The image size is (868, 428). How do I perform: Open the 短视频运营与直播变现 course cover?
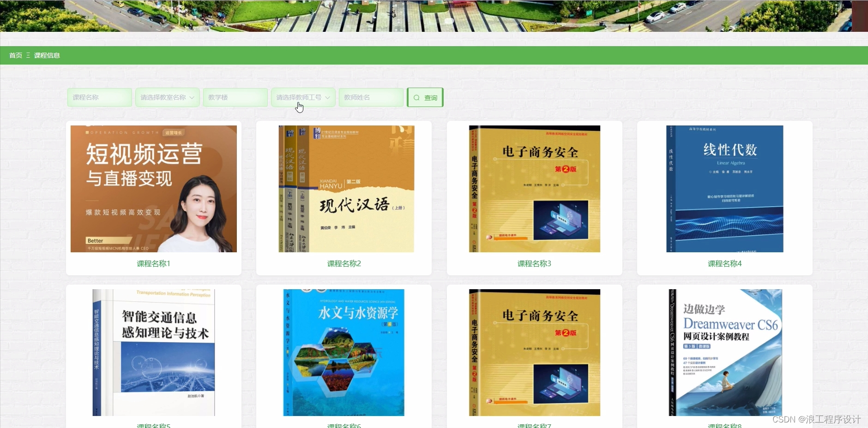[x=154, y=189]
